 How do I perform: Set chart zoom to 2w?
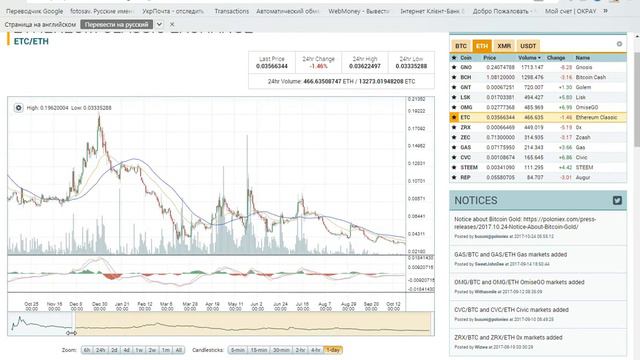(152, 350)
